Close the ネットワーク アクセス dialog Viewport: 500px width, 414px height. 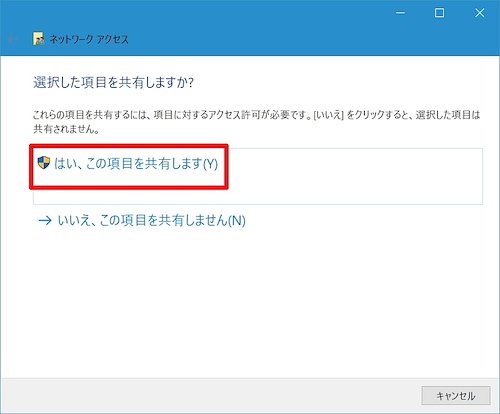pos(480,13)
